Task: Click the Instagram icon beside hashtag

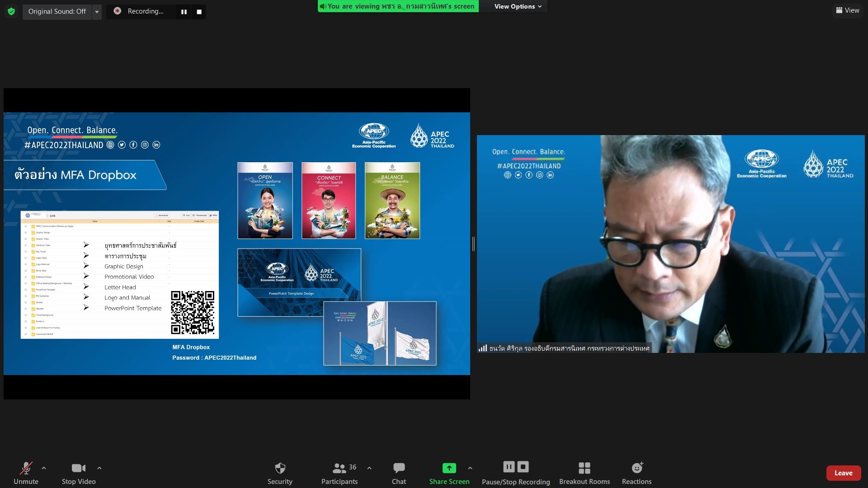Action: point(145,145)
